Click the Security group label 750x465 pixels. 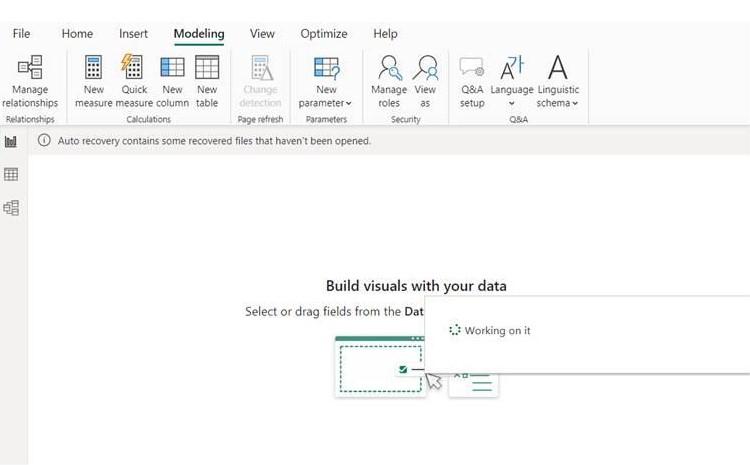coord(406,119)
